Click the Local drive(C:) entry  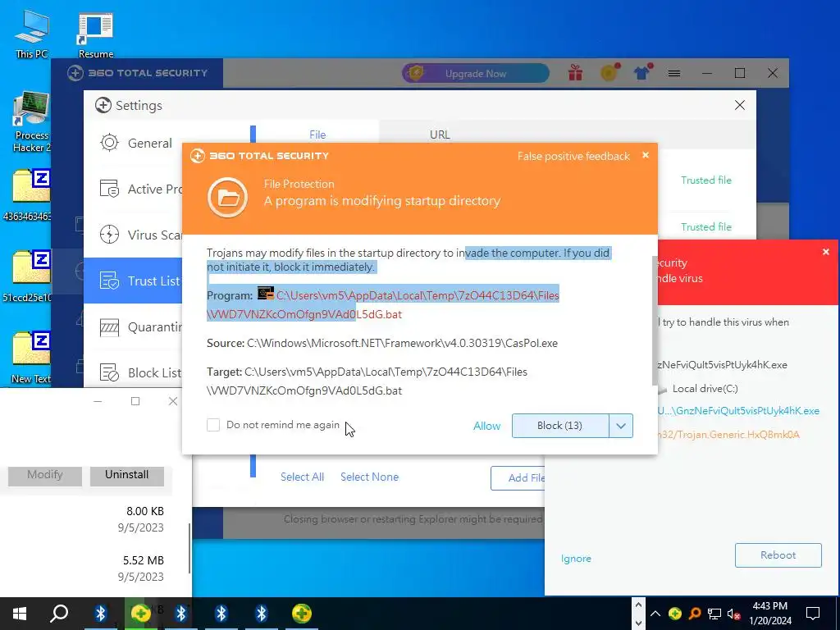click(x=705, y=388)
